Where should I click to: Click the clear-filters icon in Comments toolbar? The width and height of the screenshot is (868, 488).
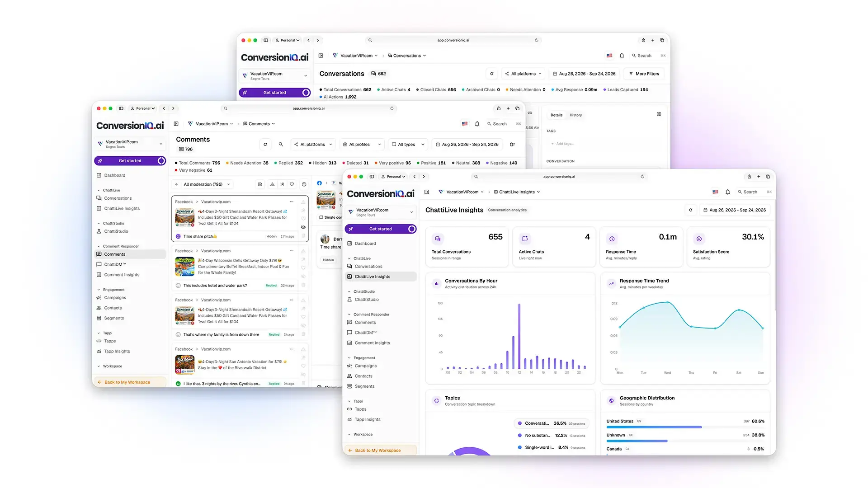pos(512,145)
